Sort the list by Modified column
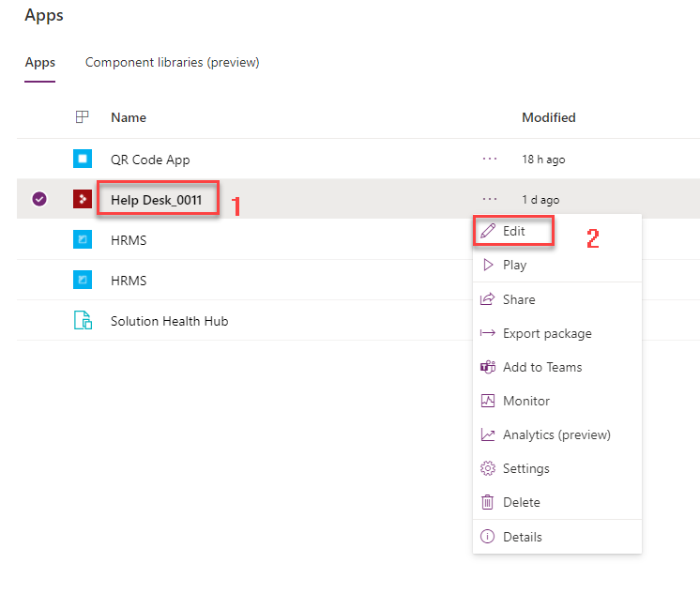The width and height of the screenshot is (700, 594). point(549,118)
